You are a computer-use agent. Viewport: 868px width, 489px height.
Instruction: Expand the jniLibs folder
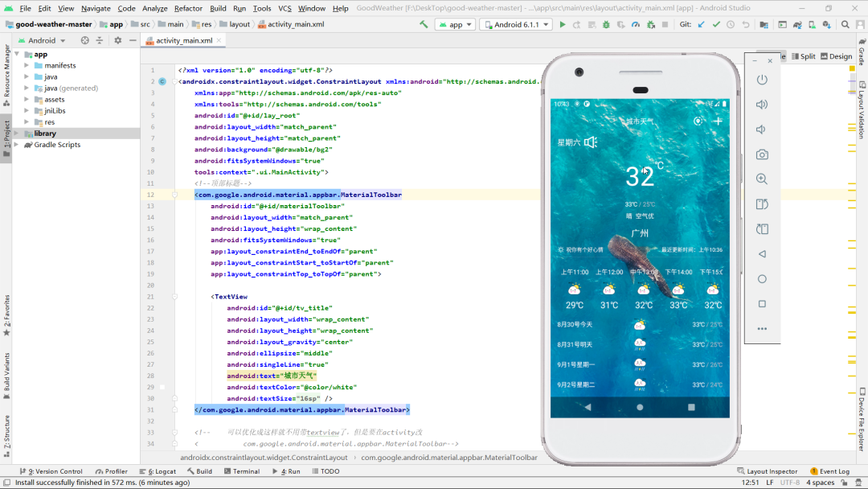click(x=27, y=111)
